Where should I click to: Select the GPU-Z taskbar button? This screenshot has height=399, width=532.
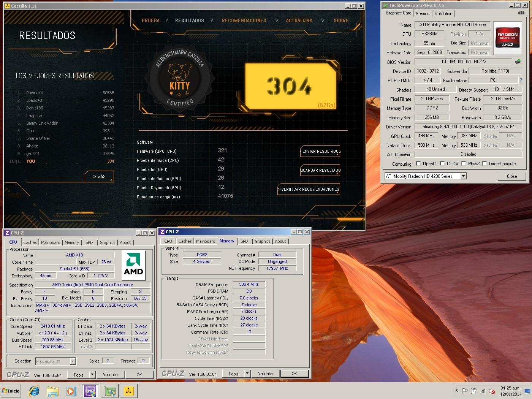pos(110,391)
